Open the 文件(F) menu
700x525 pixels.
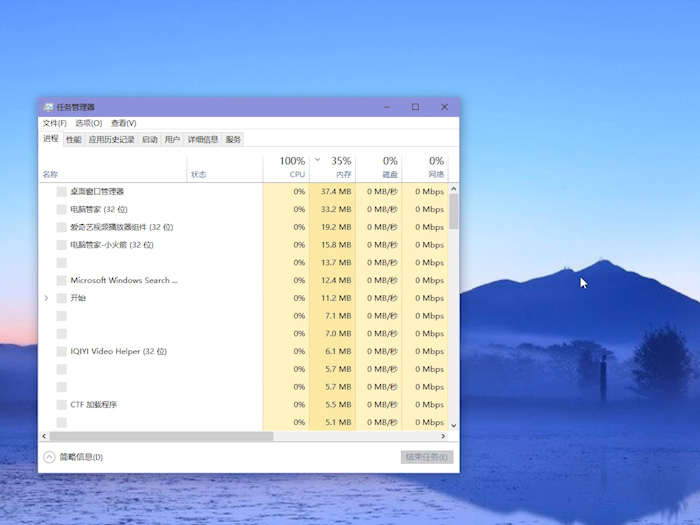(54, 123)
